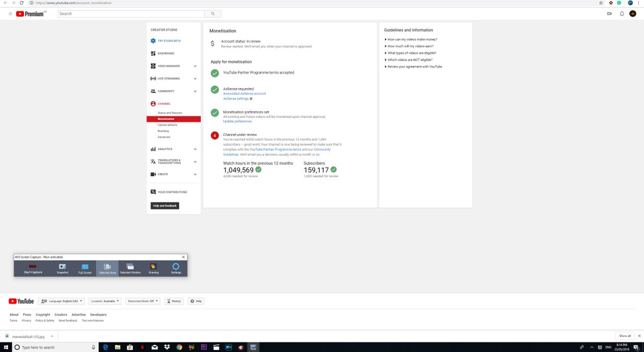Open Dropbox from the taskbar
The width and height of the screenshot is (644, 352).
click(167, 347)
